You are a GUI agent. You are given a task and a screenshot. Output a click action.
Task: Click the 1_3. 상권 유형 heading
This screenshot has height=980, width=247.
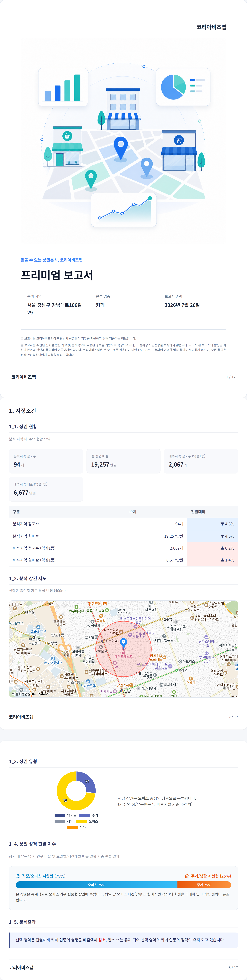point(23,761)
